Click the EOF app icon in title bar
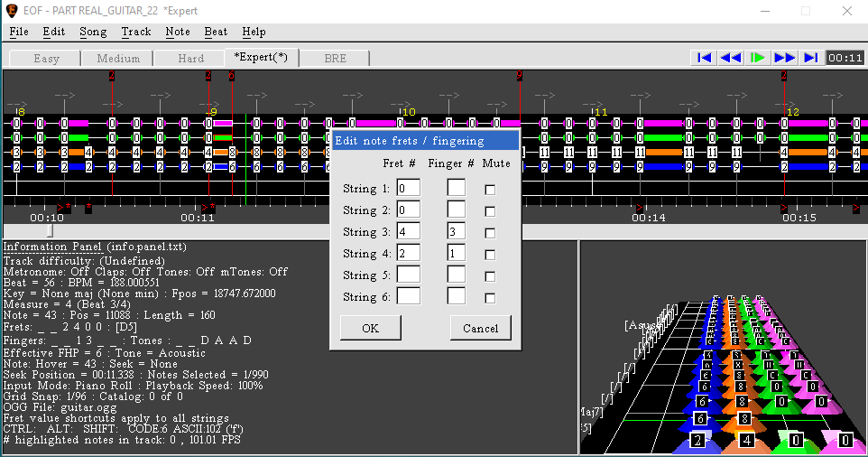The height and width of the screenshot is (457, 868). click(13, 11)
